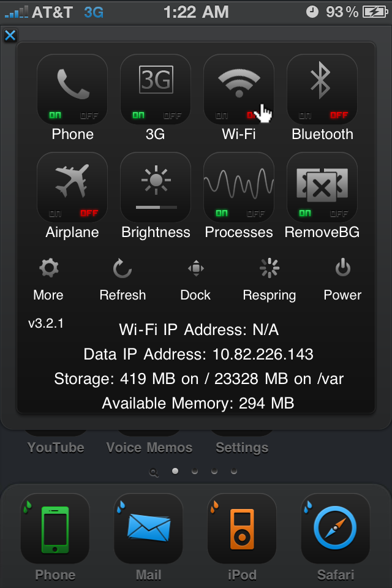The image size is (392, 588).
Task: Toggle the 3G data switch
Action: coord(156,89)
